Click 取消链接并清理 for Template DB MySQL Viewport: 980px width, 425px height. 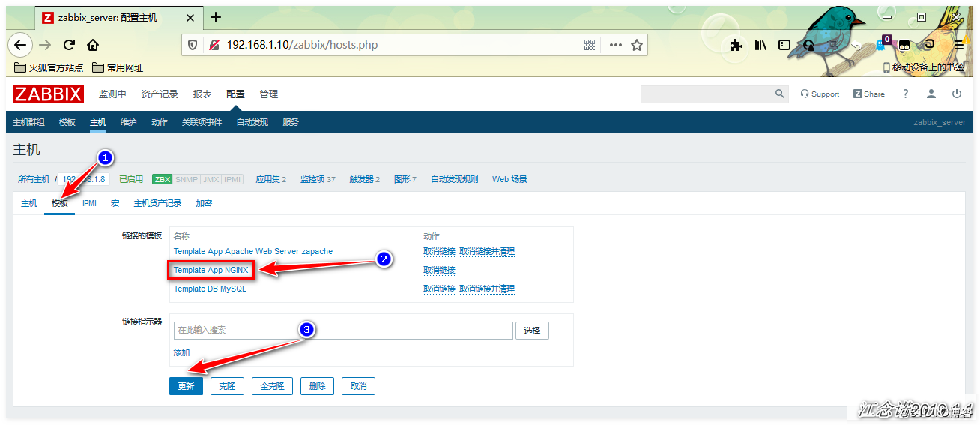point(487,289)
